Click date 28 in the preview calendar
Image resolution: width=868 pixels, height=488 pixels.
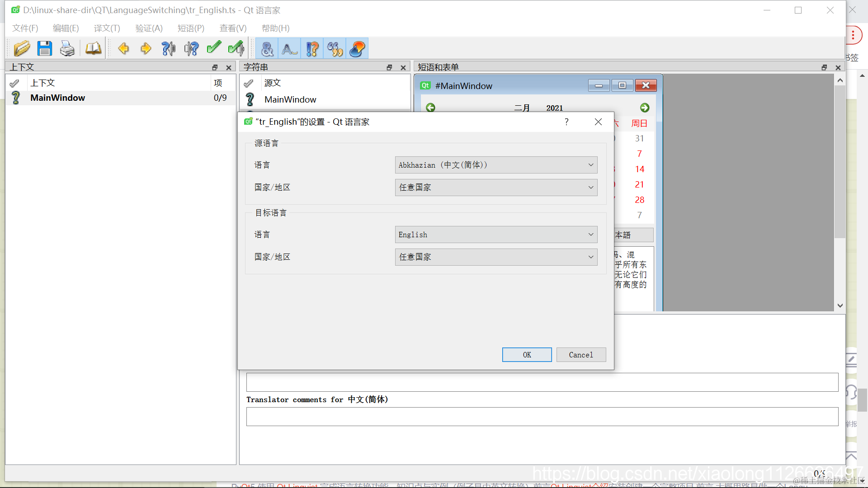(639, 200)
